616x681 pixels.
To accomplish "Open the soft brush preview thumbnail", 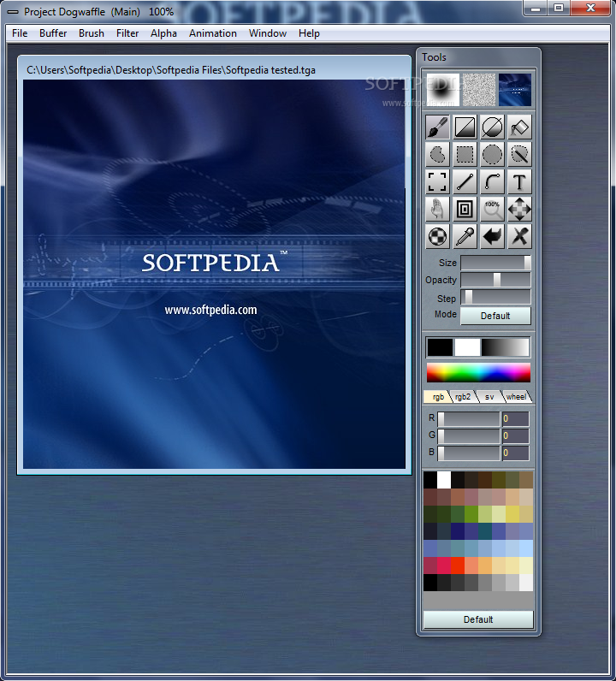I will pos(442,90).
